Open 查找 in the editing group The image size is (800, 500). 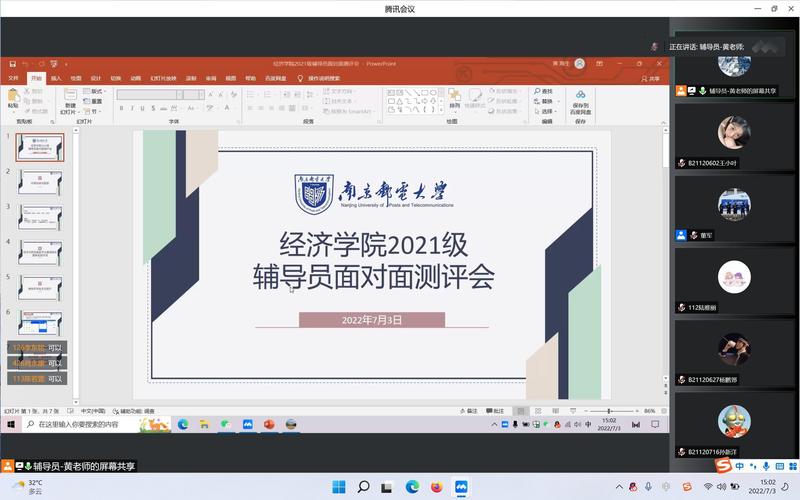tap(545, 90)
